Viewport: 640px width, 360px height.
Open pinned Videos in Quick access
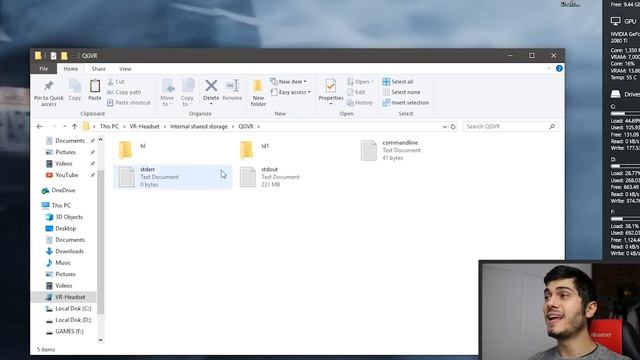click(60, 163)
